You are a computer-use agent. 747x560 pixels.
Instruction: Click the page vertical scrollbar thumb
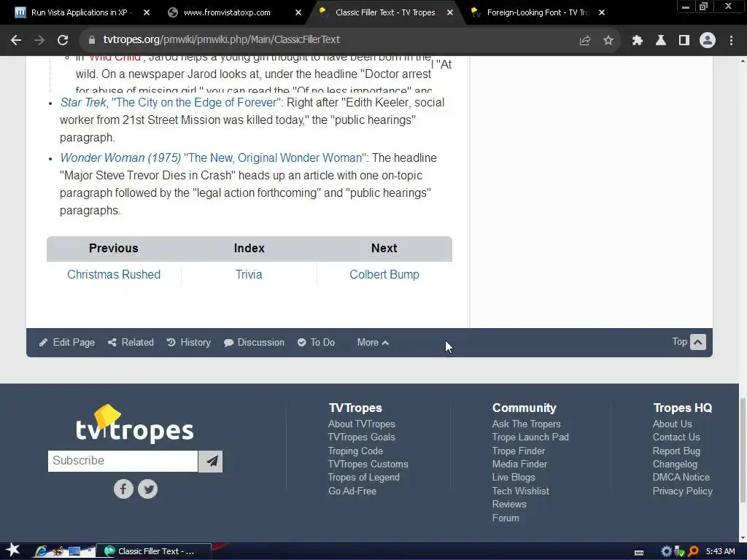click(x=743, y=451)
